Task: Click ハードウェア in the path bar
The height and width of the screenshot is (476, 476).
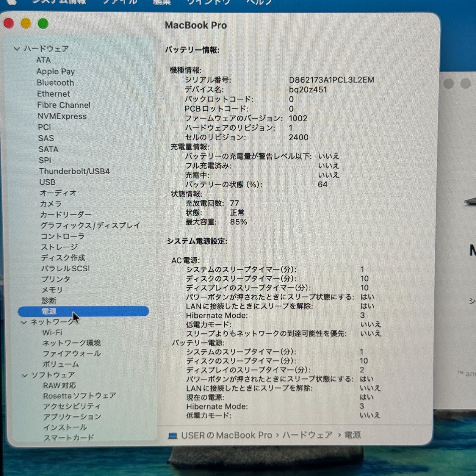Action: (x=307, y=435)
